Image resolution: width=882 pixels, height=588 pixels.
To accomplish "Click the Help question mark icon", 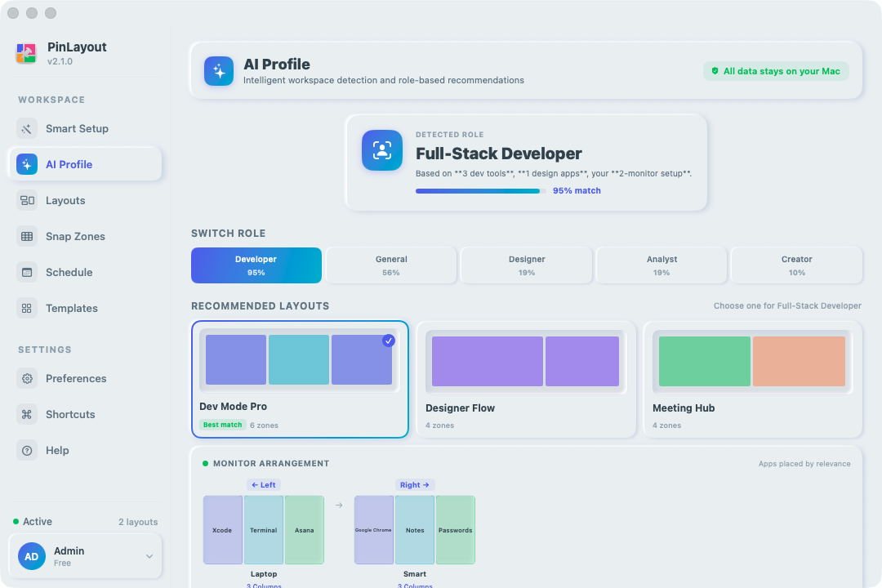I will (26, 451).
